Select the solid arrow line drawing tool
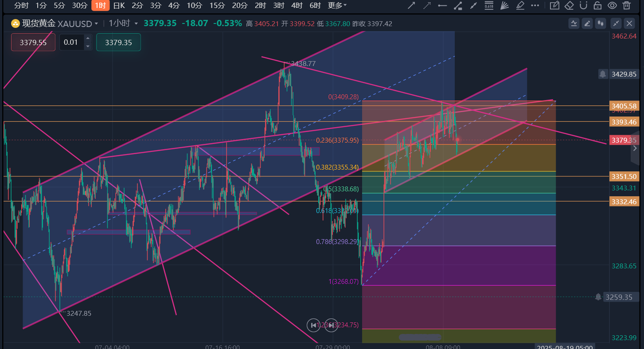 click(411, 6)
